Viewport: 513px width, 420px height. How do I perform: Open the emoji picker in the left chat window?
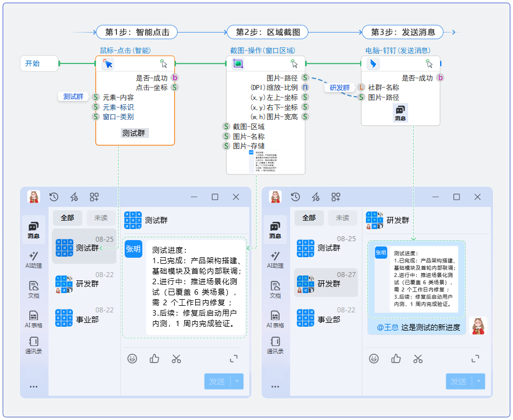132,359
